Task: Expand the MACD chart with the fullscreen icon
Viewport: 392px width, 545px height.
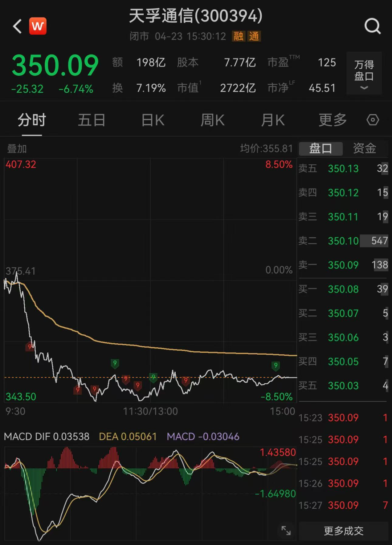Action: tap(286, 530)
